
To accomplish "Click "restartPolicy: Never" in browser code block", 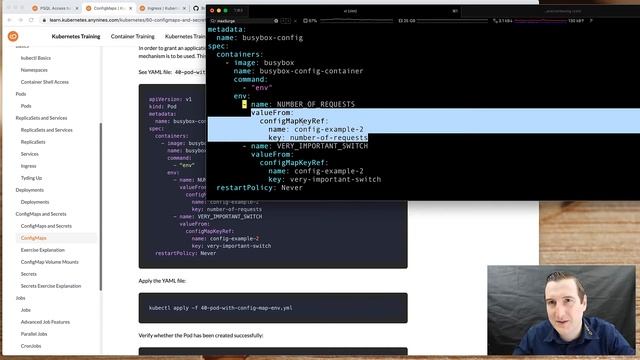I will click(186, 253).
